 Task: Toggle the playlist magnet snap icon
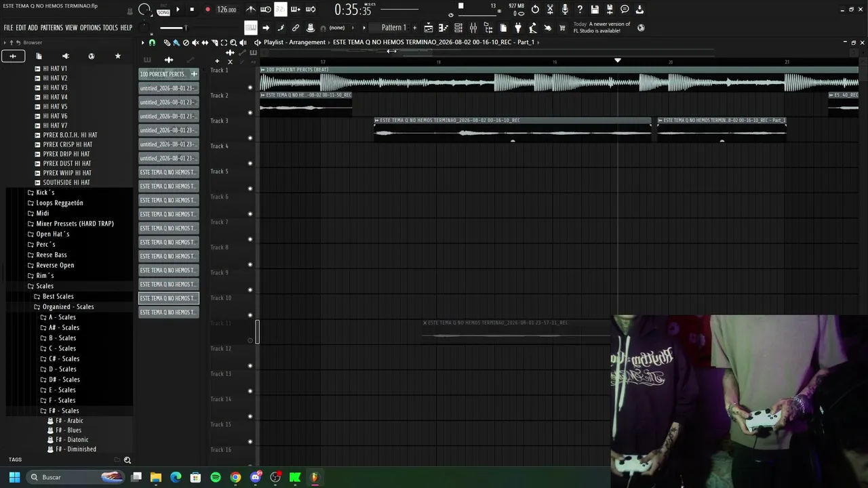(x=152, y=42)
